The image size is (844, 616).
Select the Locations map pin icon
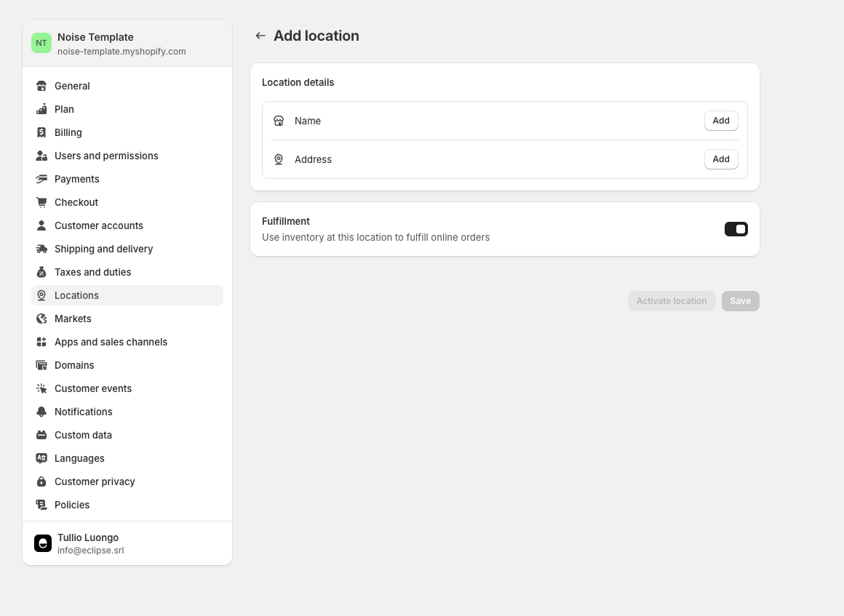[41, 295]
